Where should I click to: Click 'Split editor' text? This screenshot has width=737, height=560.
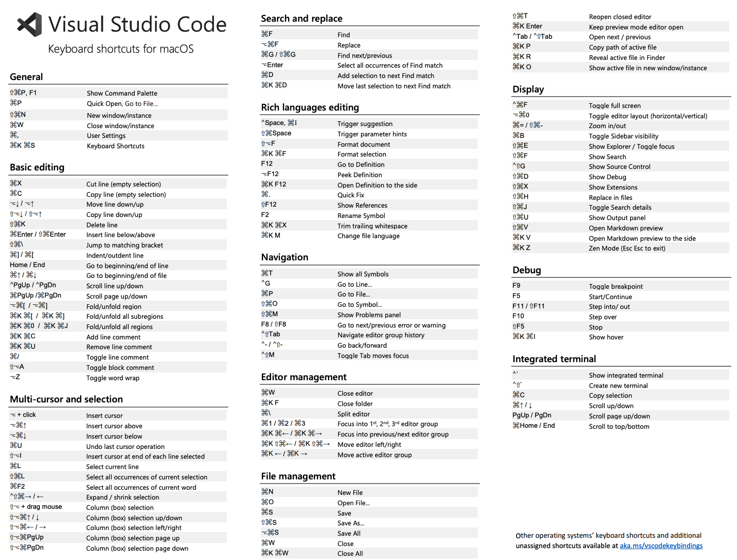click(354, 414)
